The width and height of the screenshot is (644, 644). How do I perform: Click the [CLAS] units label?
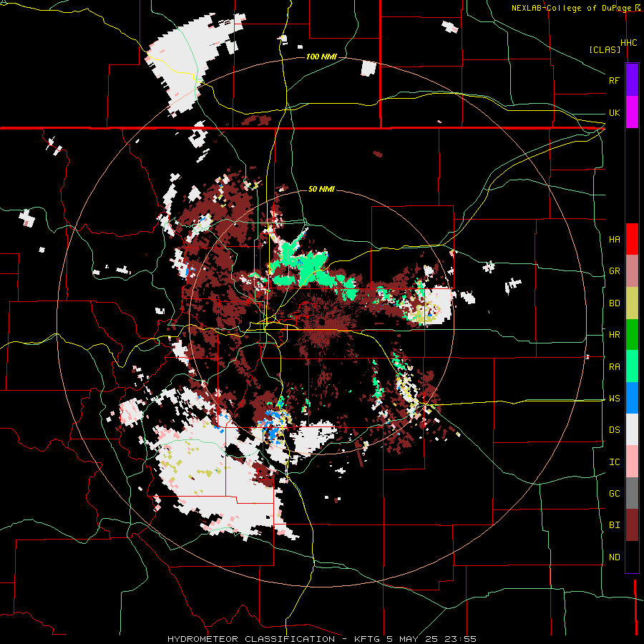(x=605, y=49)
